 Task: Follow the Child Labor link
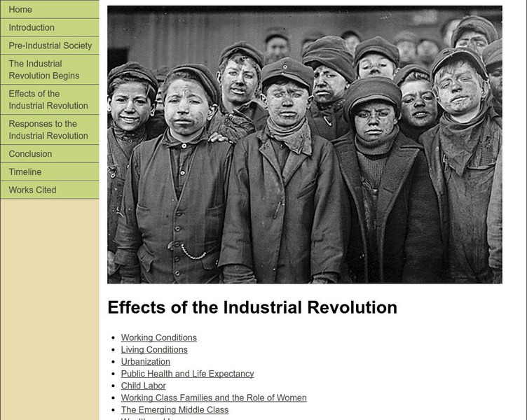(x=144, y=386)
